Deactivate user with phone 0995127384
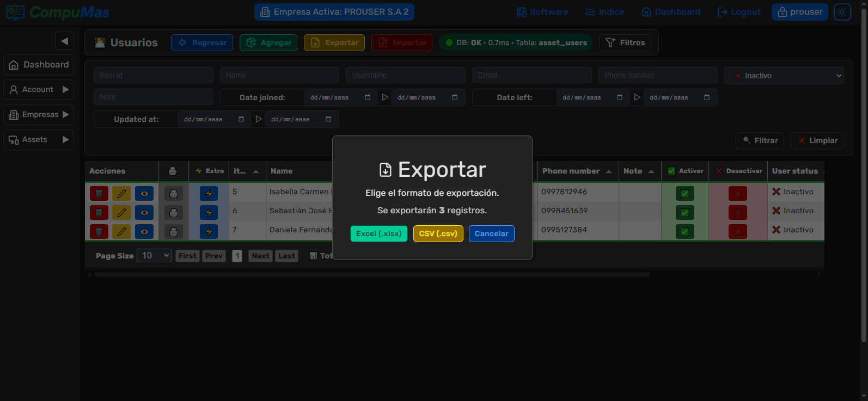This screenshot has width=868, height=401. [738, 231]
